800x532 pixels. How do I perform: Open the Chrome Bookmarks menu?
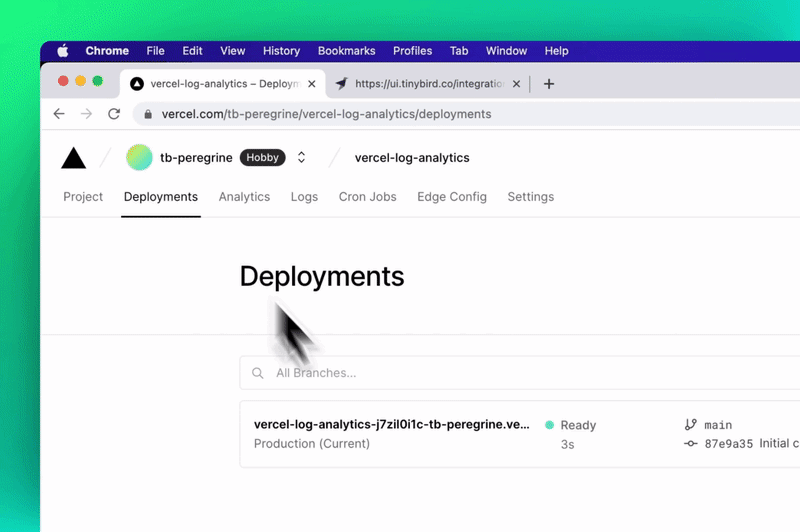point(346,51)
